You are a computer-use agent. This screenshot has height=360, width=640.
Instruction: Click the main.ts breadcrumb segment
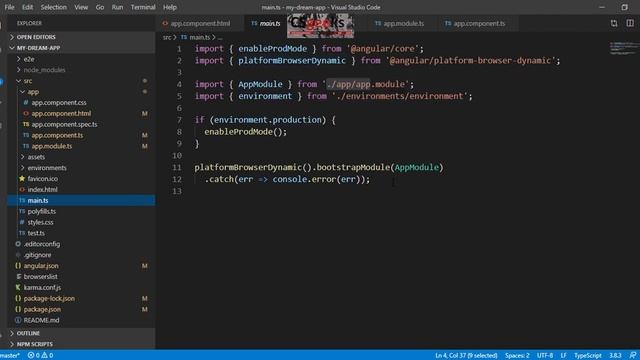point(199,38)
